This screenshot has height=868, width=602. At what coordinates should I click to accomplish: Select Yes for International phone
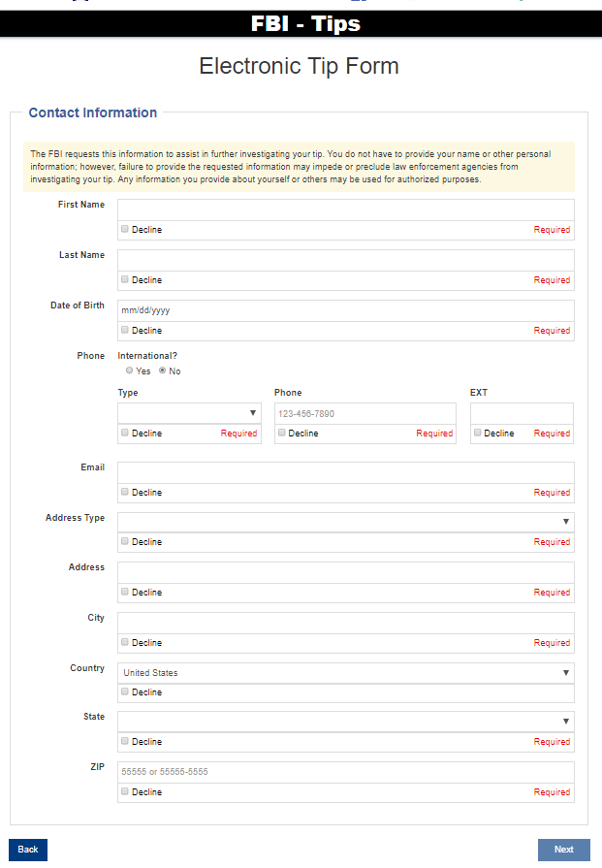pyautogui.click(x=130, y=370)
